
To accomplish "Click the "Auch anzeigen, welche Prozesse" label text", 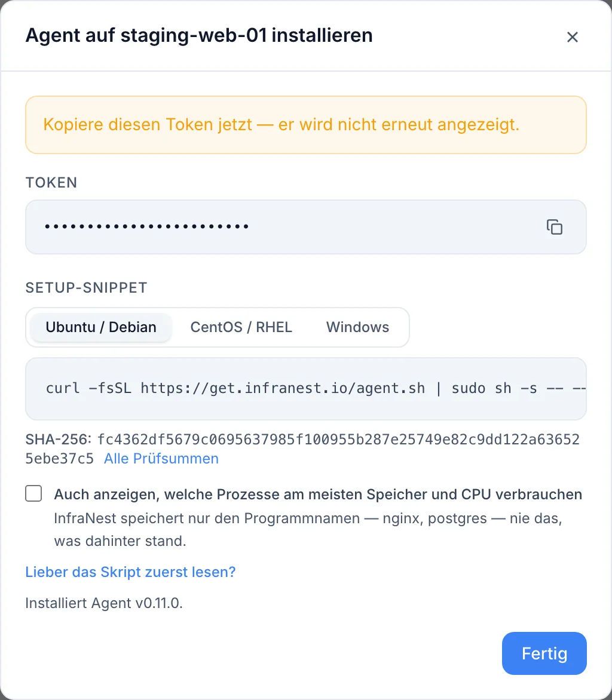I will point(318,494).
